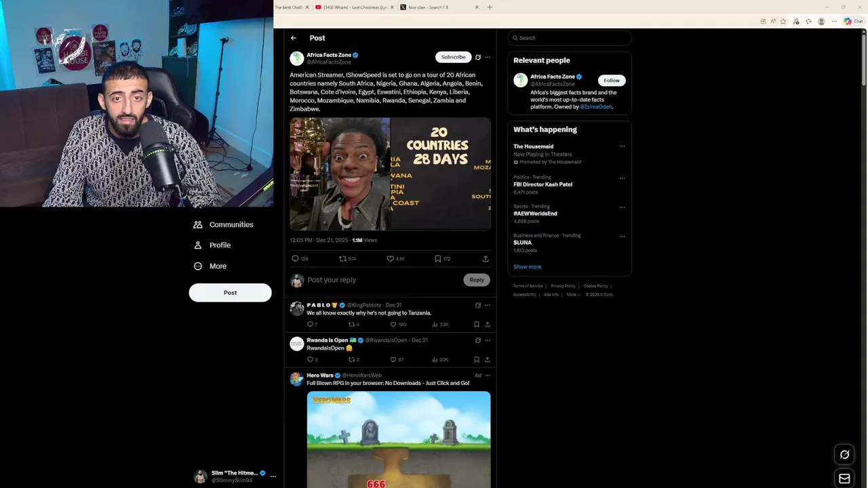Image resolution: width=868 pixels, height=488 pixels.
Task: Open the @IsimaOdeh profile link
Action: (x=596, y=107)
